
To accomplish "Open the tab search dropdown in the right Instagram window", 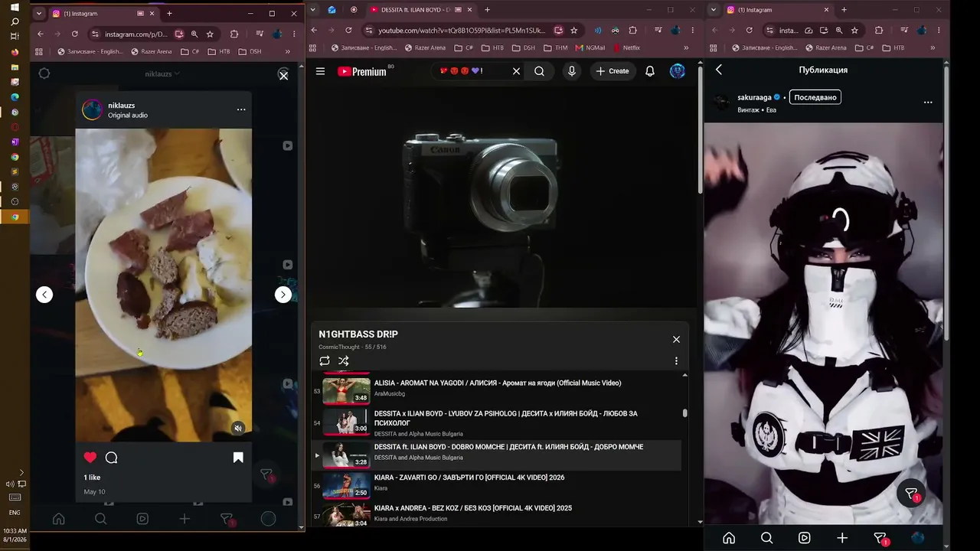I will (714, 10).
